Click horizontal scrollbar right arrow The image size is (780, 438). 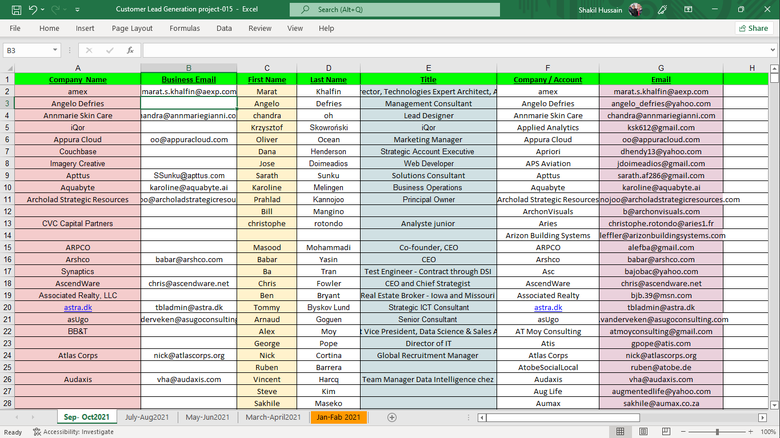click(762, 418)
